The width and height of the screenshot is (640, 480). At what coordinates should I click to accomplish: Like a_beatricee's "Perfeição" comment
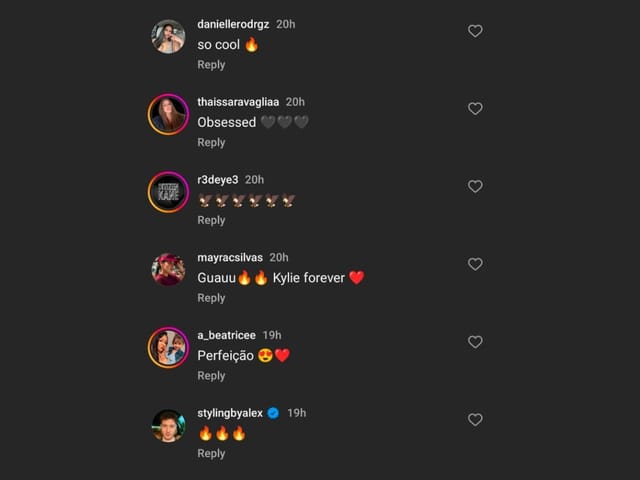[475, 342]
